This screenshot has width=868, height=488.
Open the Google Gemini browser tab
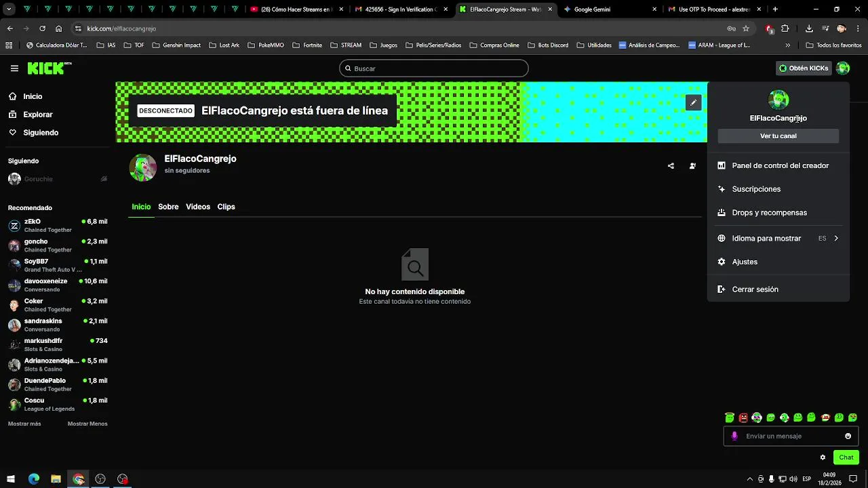coord(609,9)
